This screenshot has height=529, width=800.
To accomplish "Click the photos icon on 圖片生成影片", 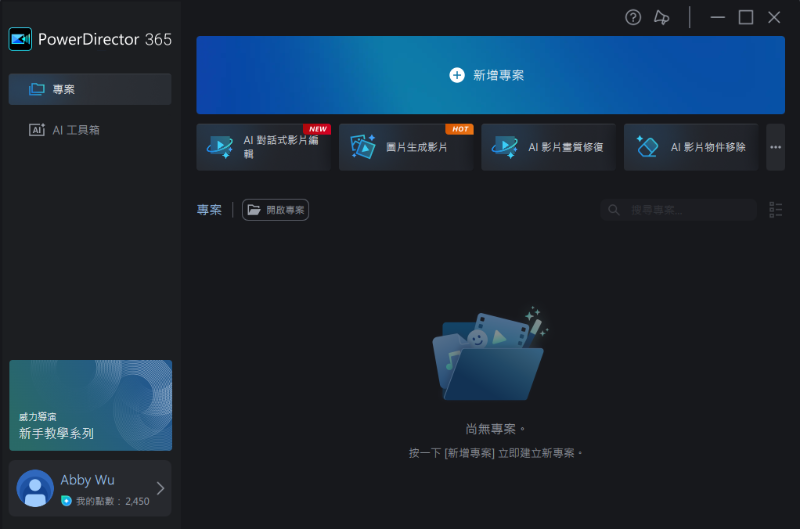I will [x=363, y=147].
